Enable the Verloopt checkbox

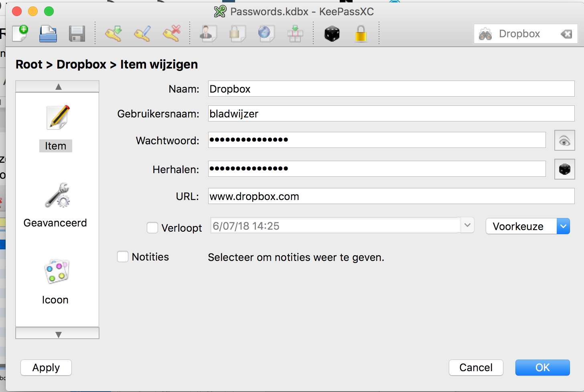coord(152,228)
